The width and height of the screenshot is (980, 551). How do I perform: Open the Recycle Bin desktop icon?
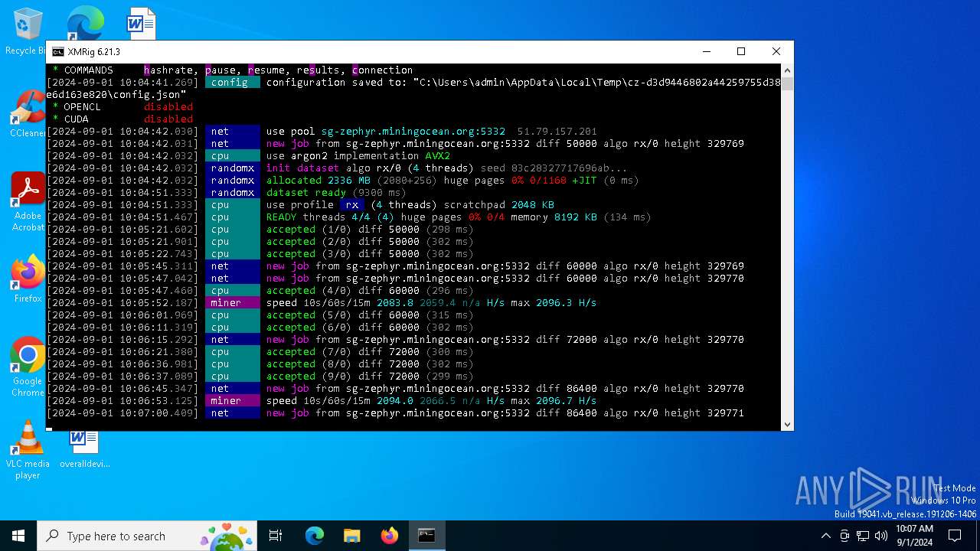[27, 31]
